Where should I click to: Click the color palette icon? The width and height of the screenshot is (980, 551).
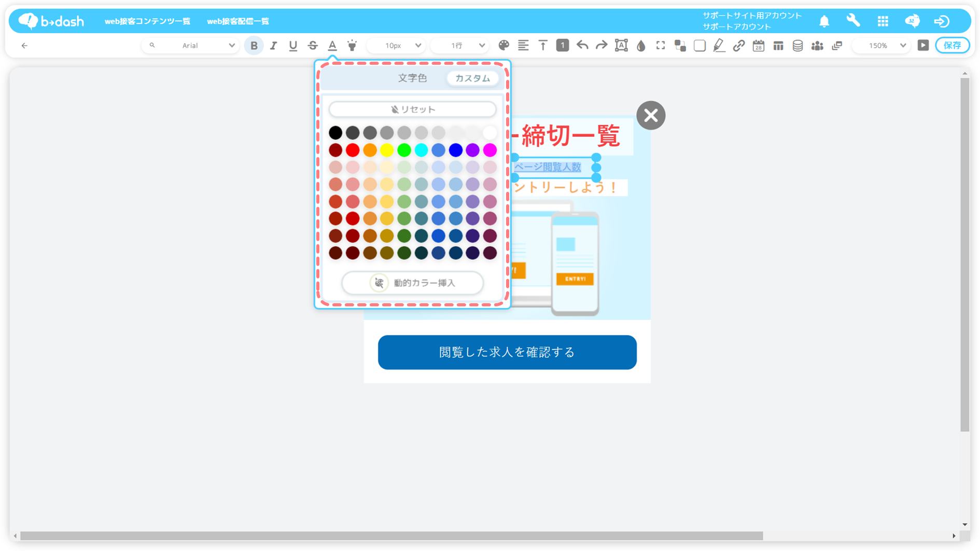click(503, 46)
